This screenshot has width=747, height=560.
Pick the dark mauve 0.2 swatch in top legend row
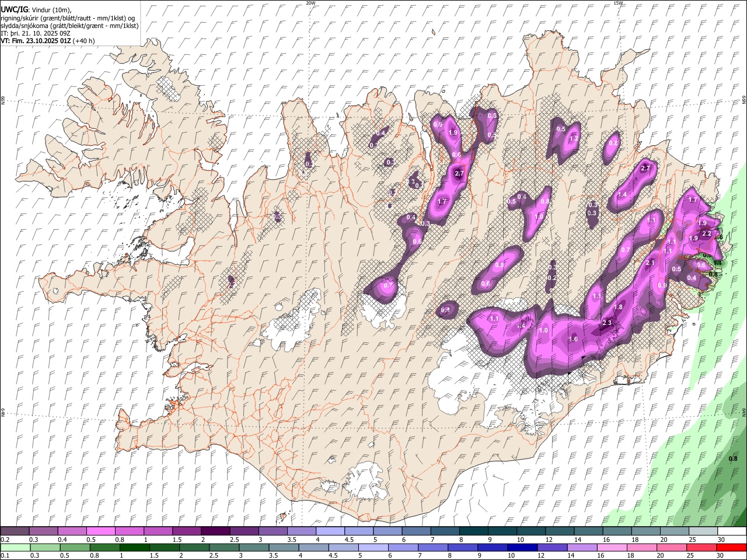tap(15, 531)
